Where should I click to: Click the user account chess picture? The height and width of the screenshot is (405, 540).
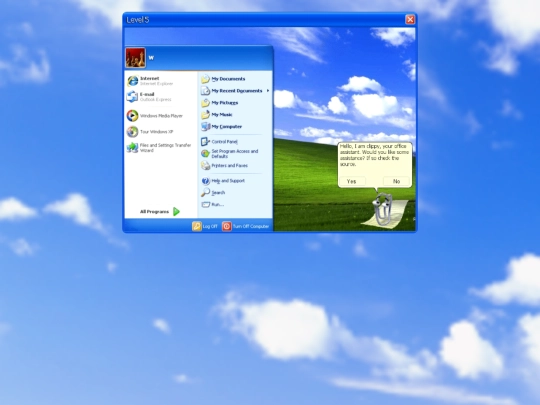click(135, 58)
